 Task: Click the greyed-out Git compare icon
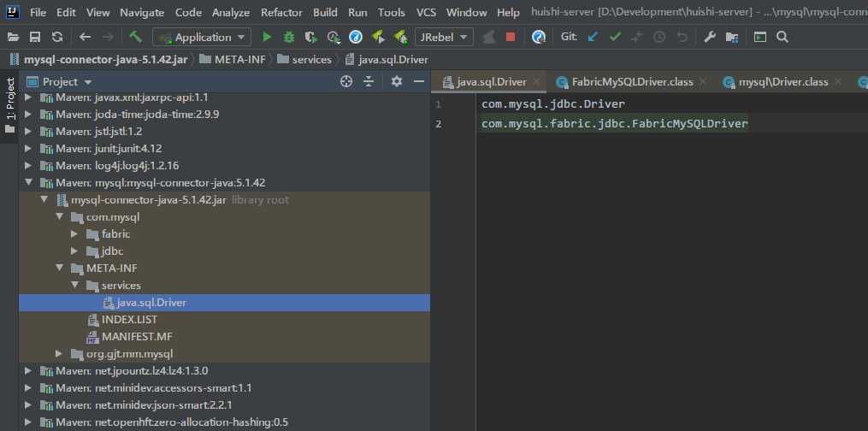coord(637,37)
